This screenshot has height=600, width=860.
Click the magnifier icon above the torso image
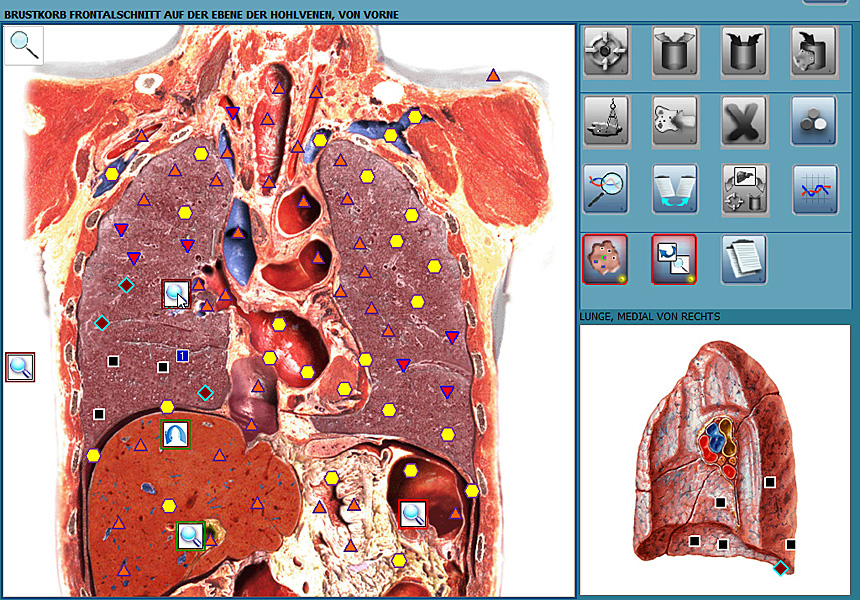(24, 45)
